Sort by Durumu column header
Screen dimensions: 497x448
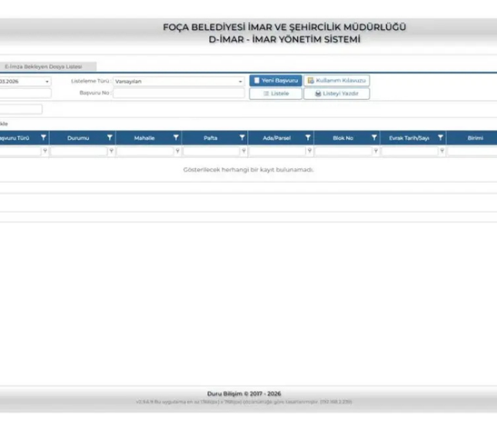tap(78, 138)
